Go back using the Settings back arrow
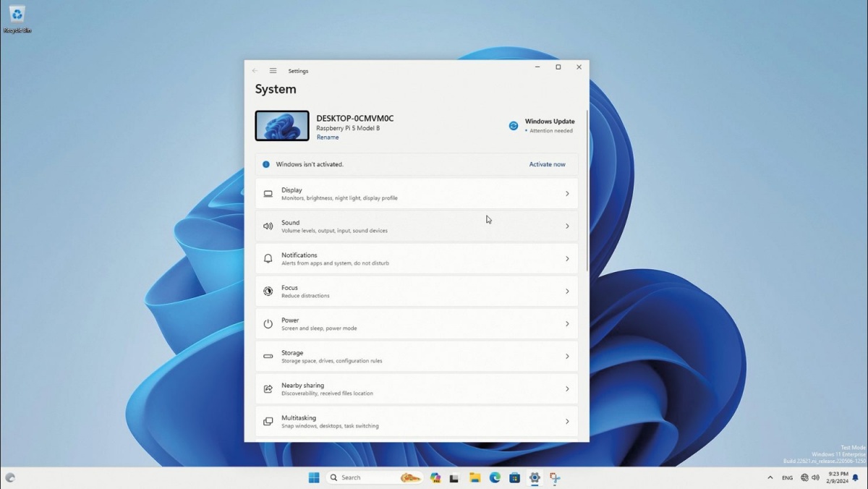 point(255,71)
